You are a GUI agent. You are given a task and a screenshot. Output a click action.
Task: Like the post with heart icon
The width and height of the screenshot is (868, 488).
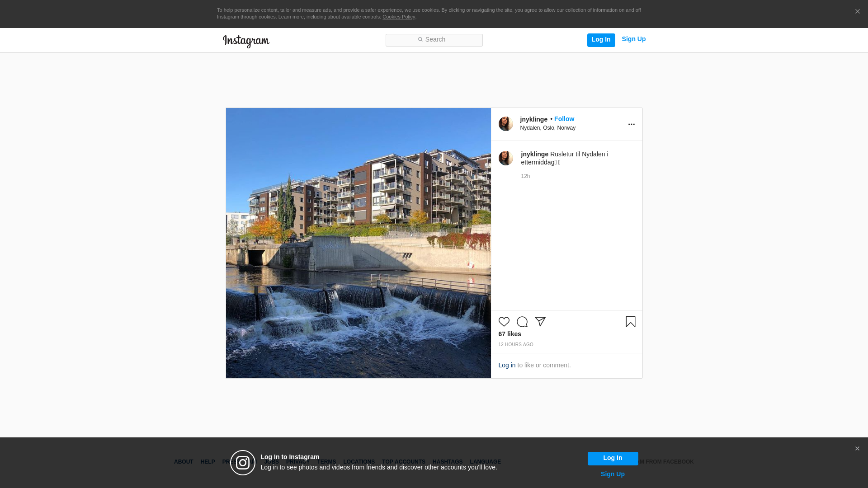click(504, 322)
